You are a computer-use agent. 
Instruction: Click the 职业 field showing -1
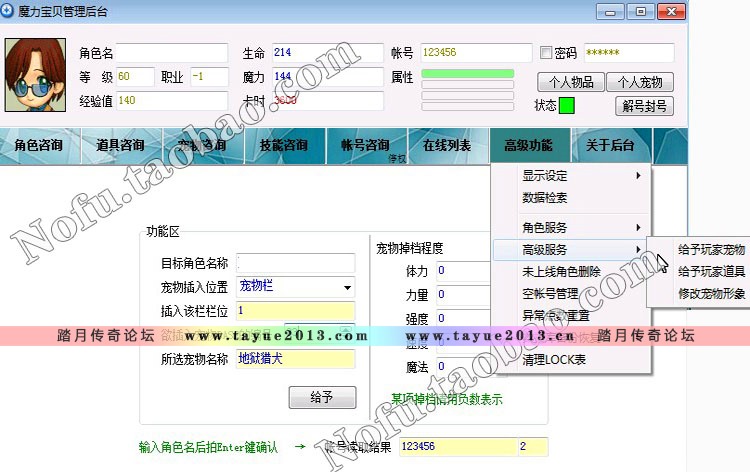[x=209, y=77]
